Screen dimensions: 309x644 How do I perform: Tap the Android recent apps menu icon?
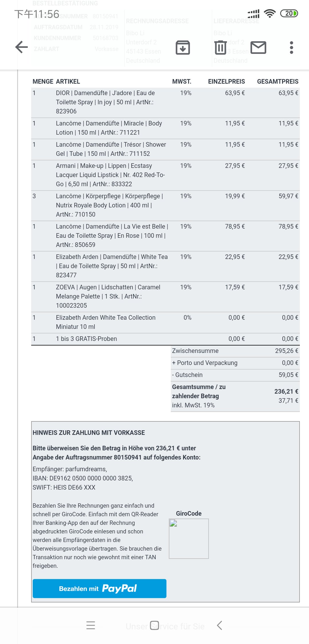click(x=91, y=625)
